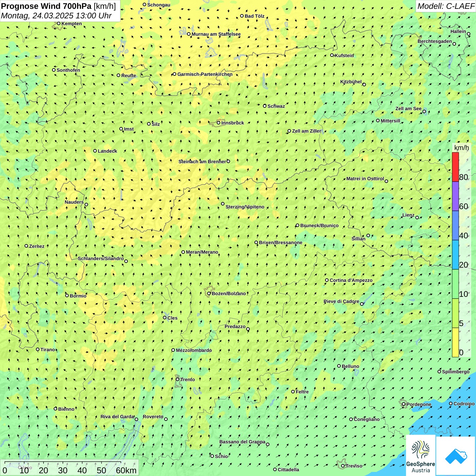Click the 'Meran/Merano' label
The image size is (476, 476).
coord(202,252)
